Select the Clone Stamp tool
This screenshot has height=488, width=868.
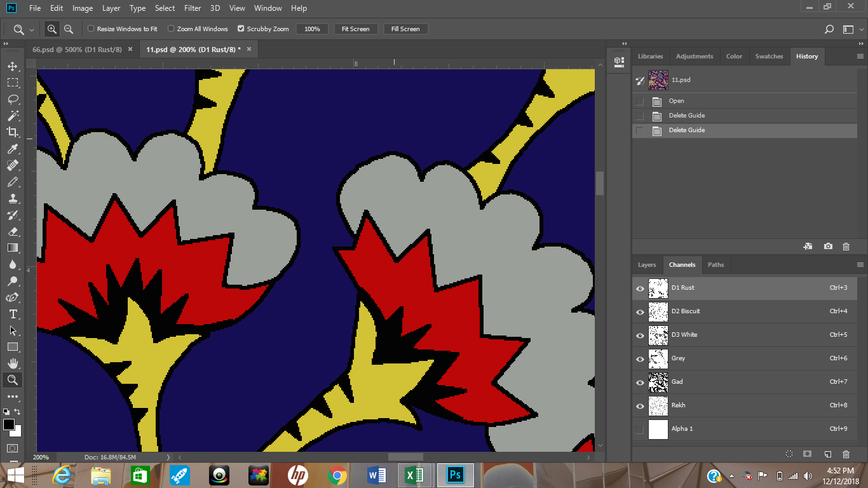click(12, 198)
